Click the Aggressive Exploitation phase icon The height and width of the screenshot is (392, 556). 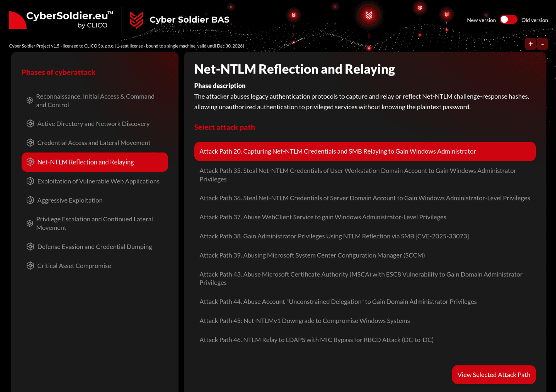tap(30, 200)
